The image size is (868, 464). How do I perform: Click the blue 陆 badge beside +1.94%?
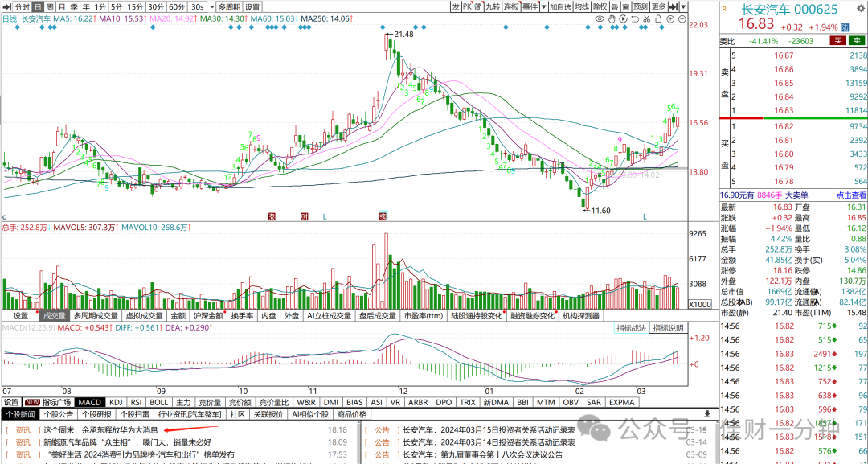pyautogui.click(x=845, y=27)
